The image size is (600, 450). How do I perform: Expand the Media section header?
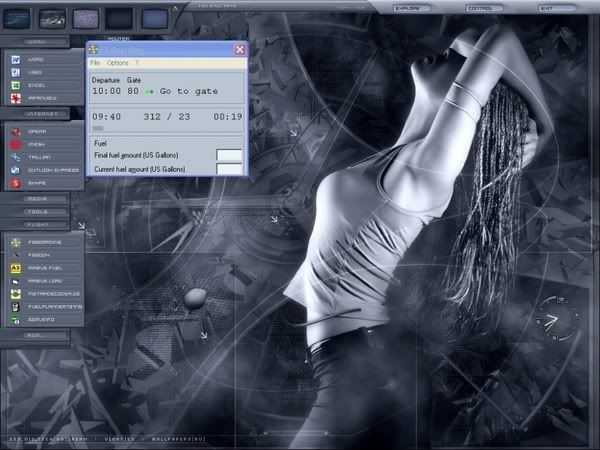[x=35, y=199]
